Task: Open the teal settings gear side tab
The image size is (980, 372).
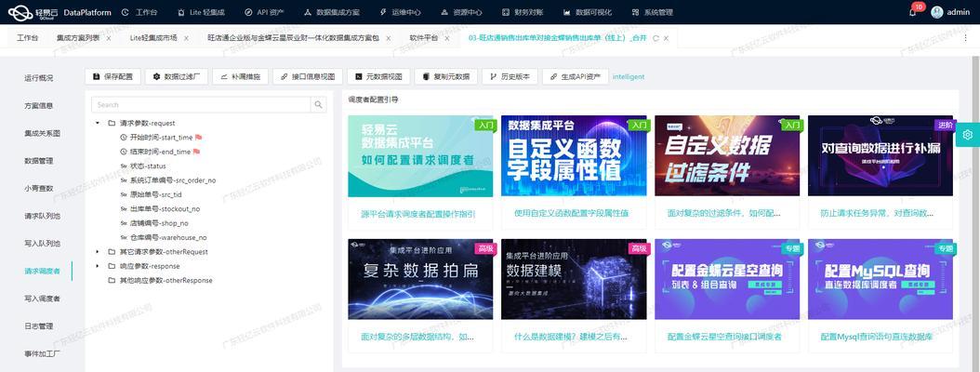Action: coord(968,135)
